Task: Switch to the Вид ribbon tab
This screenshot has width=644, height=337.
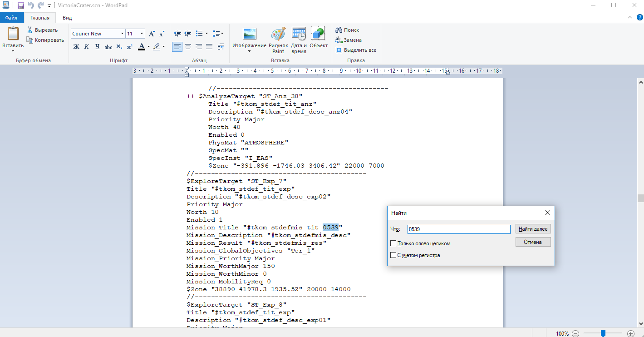Action: pyautogui.click(x=67, y=18)
